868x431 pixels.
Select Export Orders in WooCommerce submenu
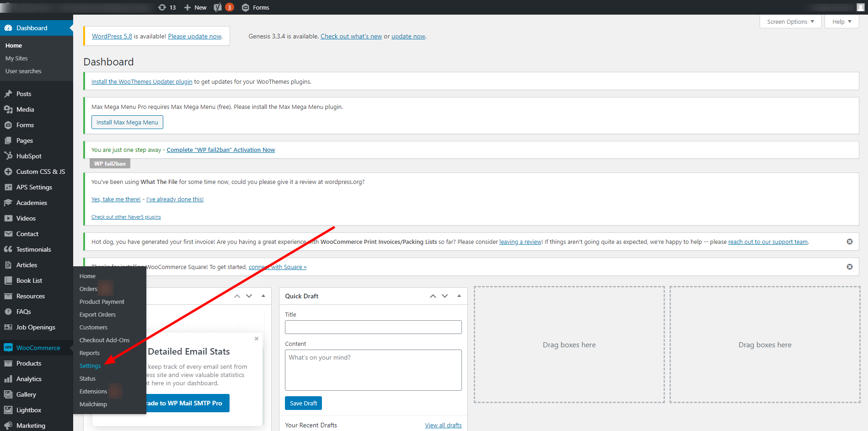coord(97,314)
